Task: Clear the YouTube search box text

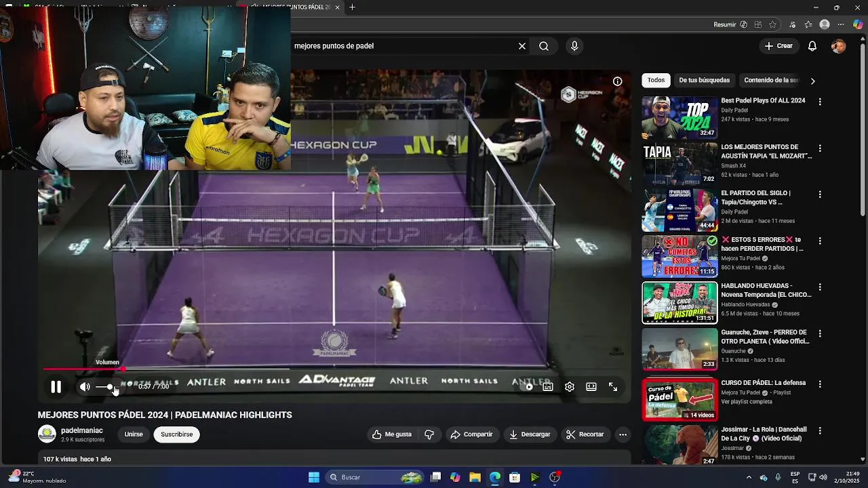Action: (522, 46)
